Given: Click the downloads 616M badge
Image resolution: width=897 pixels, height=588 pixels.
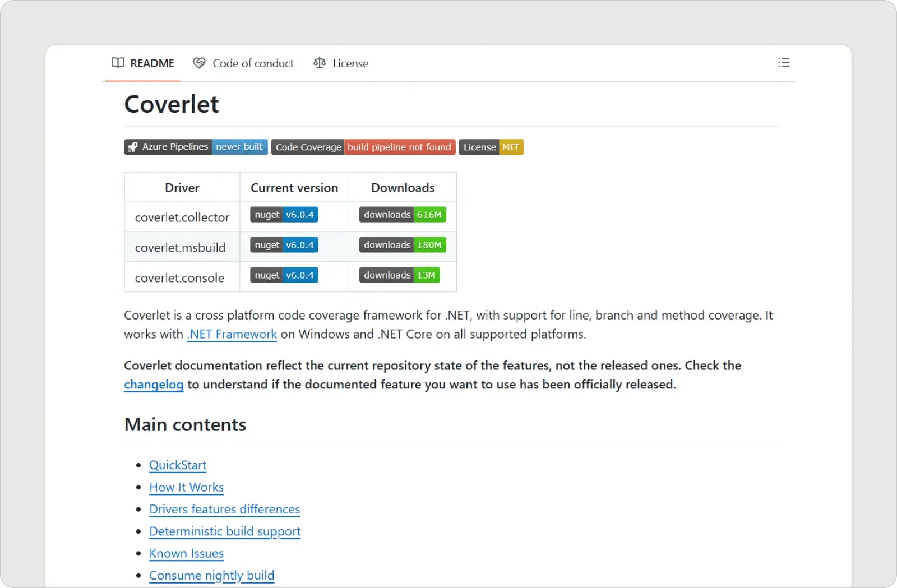Looking at the screenshot, I should [402, 214].
